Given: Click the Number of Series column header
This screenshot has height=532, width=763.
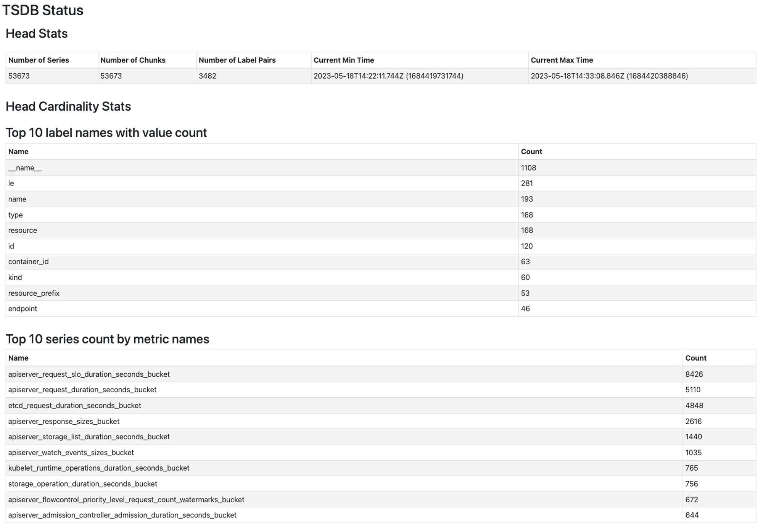Looking at the screenshot, I should tap(39, 60).
